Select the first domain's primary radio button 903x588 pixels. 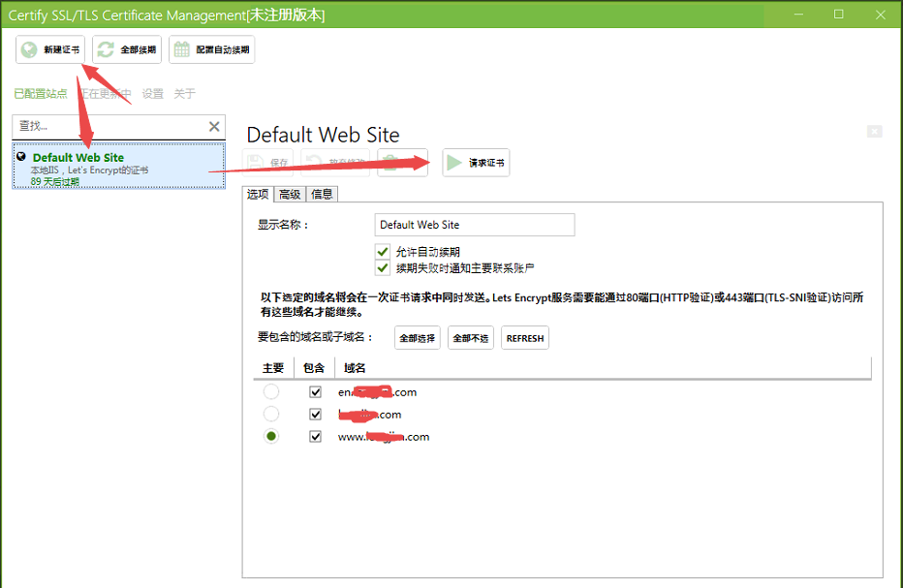271,391
